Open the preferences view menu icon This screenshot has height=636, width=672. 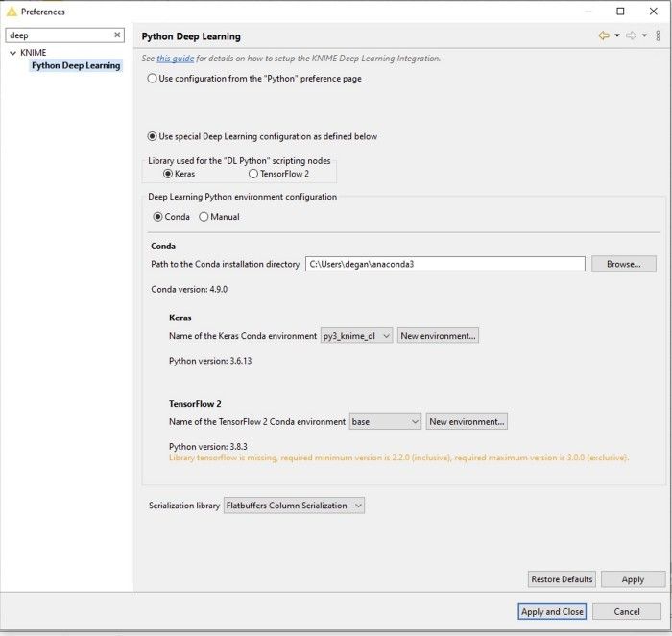[658, 36]
